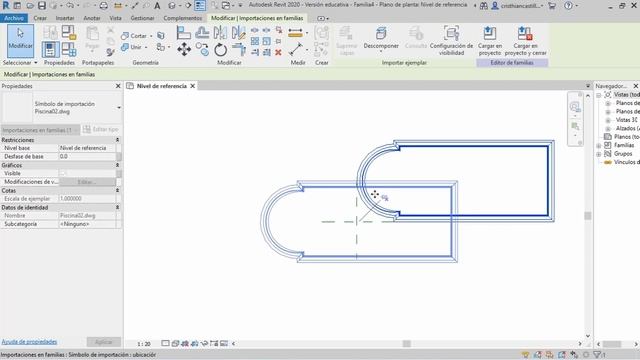
Task: Click the Descomponer button
Action: [381, 40]
